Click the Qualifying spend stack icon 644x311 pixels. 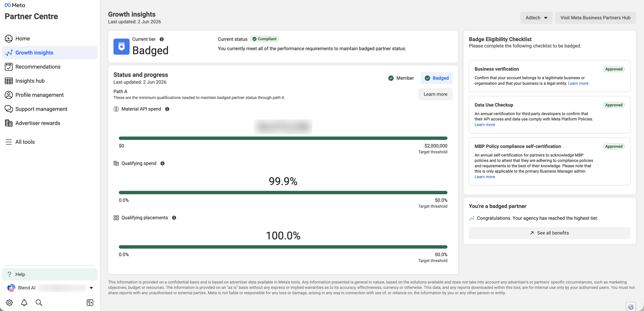(x=116, y=164)
